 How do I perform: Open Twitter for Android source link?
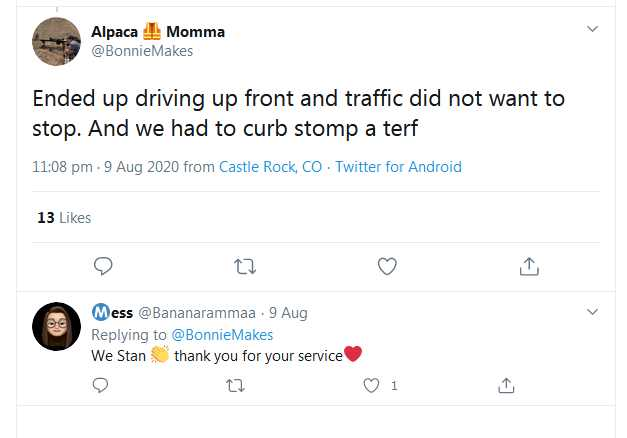click(398, 167)
